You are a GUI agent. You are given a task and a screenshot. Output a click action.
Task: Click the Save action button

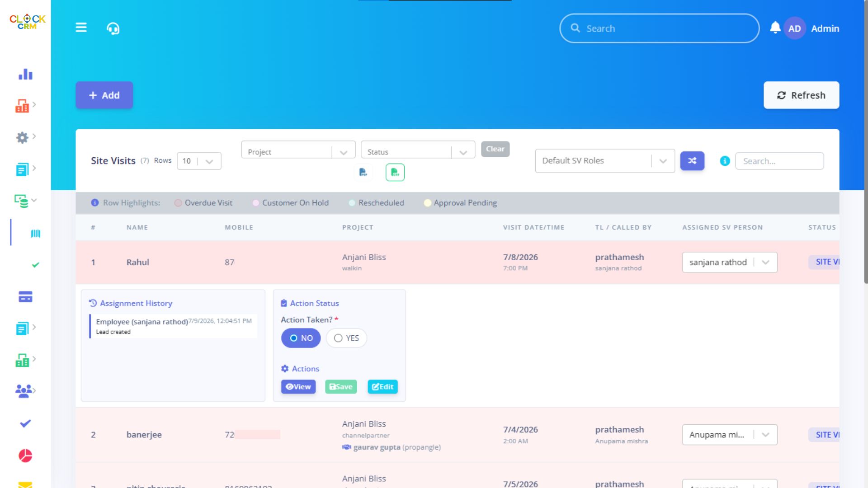(x=341, y=387)
